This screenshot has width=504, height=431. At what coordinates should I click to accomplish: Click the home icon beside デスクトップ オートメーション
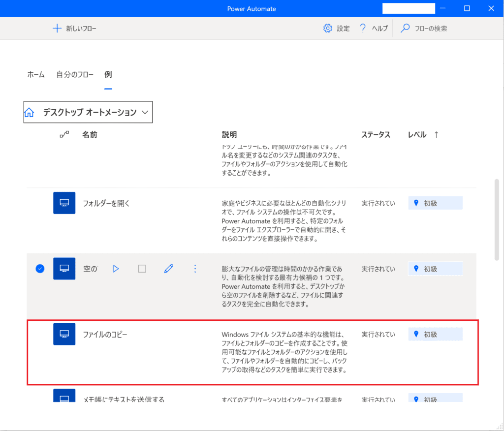[x=30, y=112]
